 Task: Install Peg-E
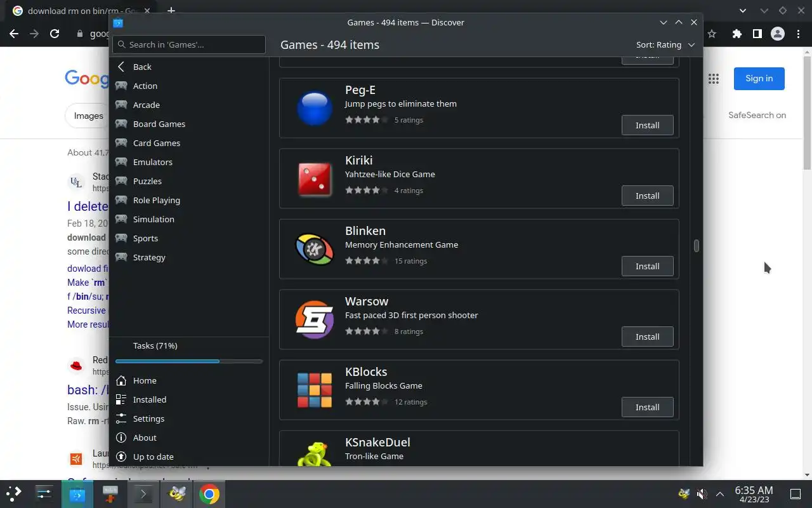[647, 125]
